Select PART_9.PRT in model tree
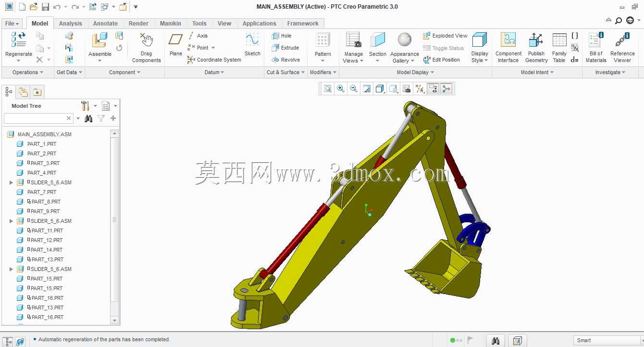The image size is (644, 347). [45, 211]
